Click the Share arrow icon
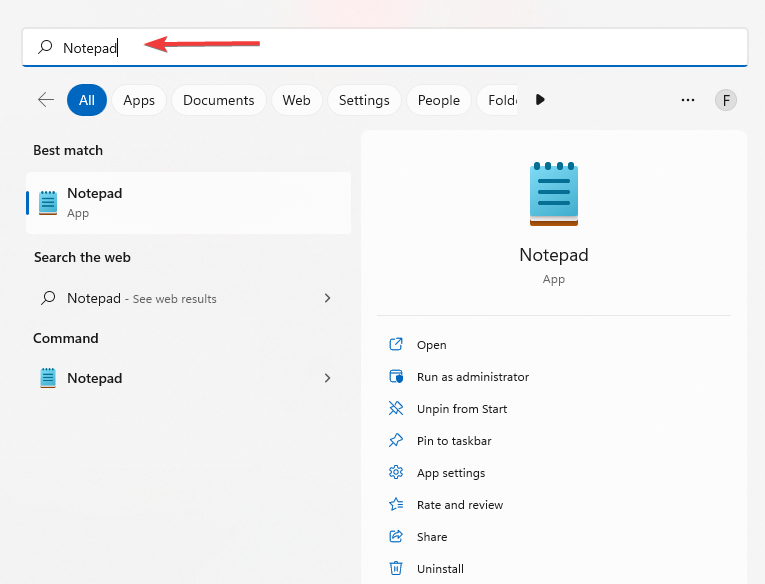 (396, 536)
